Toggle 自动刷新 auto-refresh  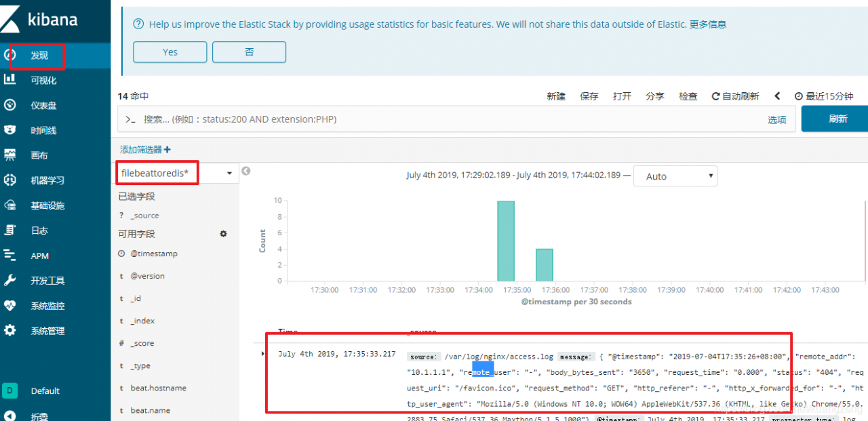pos(735,97)
